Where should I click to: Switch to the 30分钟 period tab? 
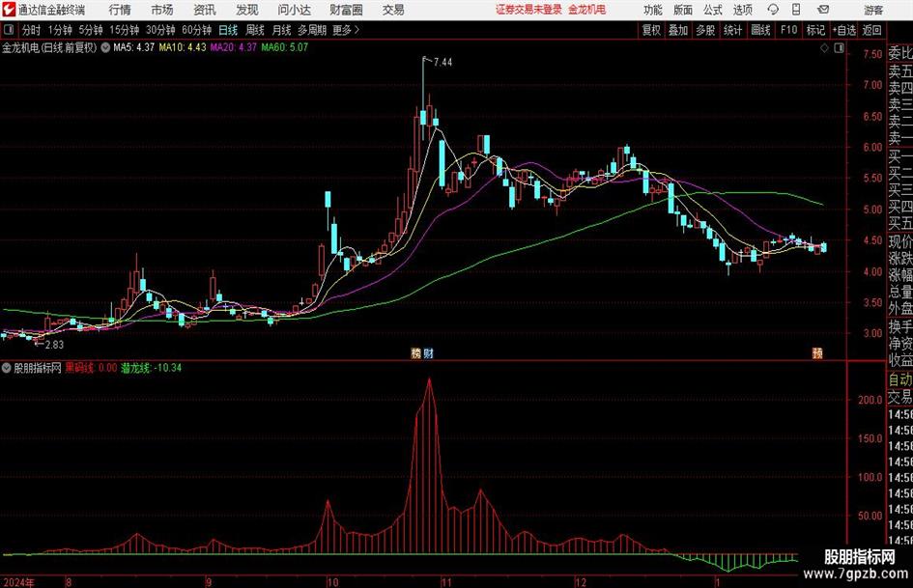point(160,30)
